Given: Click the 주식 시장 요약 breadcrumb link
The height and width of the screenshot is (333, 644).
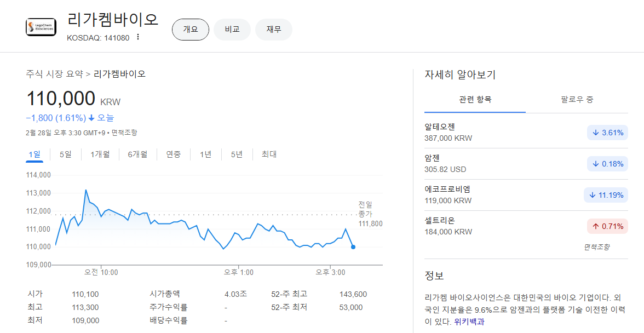Looking at the screenshot, I should coord(55,74).
